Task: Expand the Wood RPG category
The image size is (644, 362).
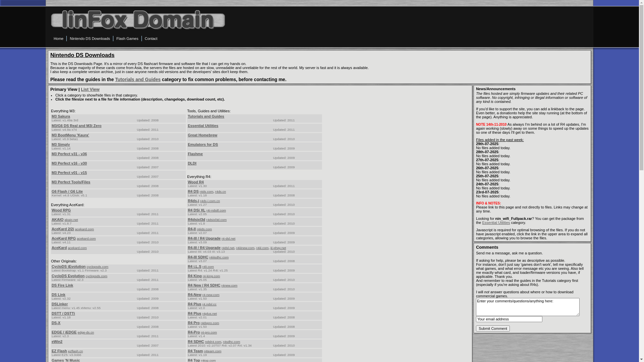Action: [x=61, y=210]
